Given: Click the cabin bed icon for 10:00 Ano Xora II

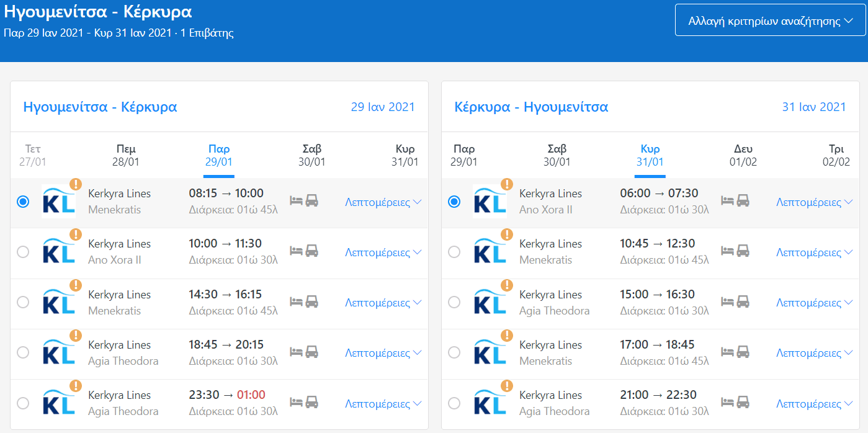Looking at the screenshot, I should coord(297,251).
